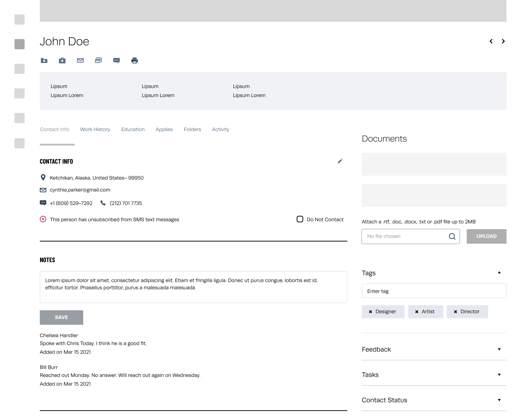This screenshot has width=521, height=420.
Task: Expand the Feedback section
Action: [x=499, y=349]
